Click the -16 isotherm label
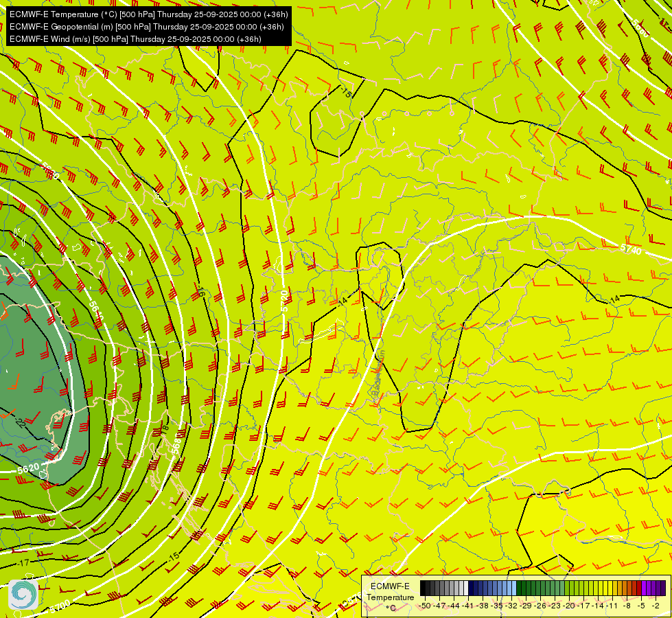The image size is (672, 618). 200,292
